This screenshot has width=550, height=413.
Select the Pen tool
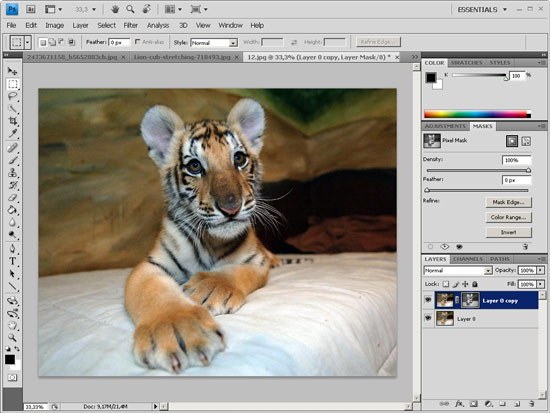tap(12, 249)
